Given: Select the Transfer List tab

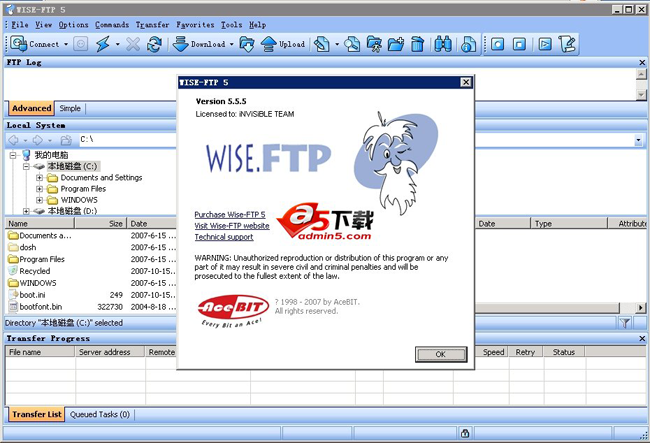Looking at the screenshot, I should coord(37,414).
